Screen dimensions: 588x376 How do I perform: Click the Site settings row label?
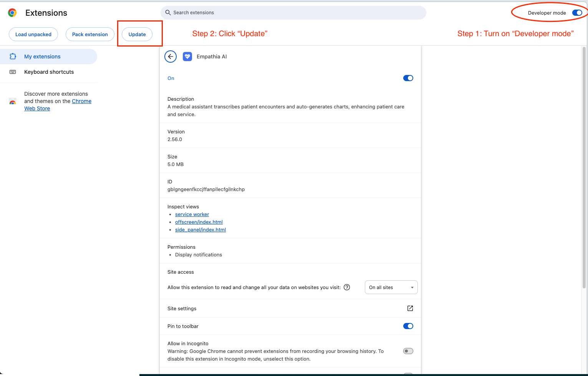coord(182,309)
